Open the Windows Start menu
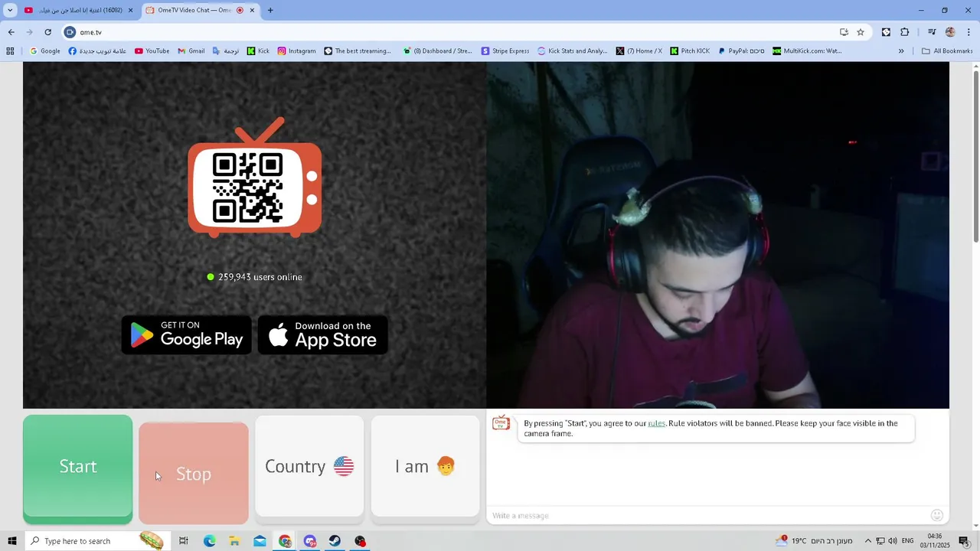The width and height of the screenshot is (980, 551). coord(11,541)
